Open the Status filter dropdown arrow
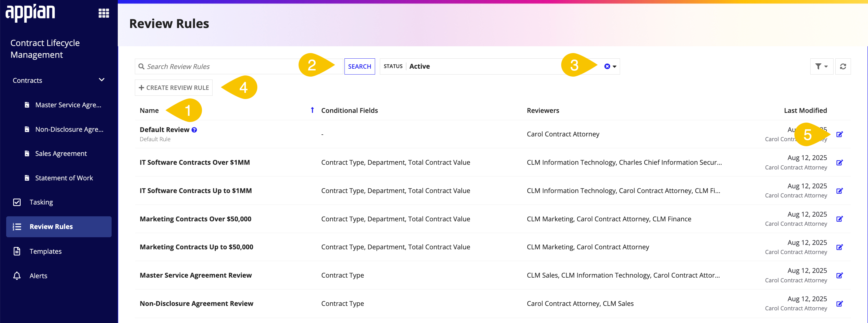 [x=614, y=67]
